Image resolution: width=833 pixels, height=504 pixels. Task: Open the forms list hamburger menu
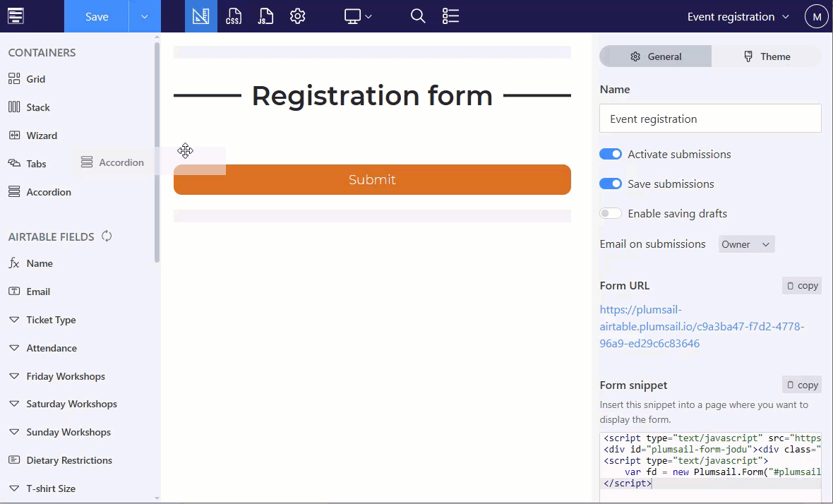pyautogui.click(x=16, y=16)
